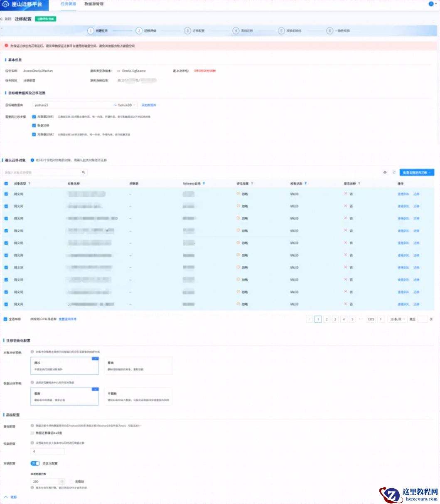Image resolution: width=440 pixels, height=504 pixels.
Task: Click the search magnifier icon in object search box
Action: 83,172
